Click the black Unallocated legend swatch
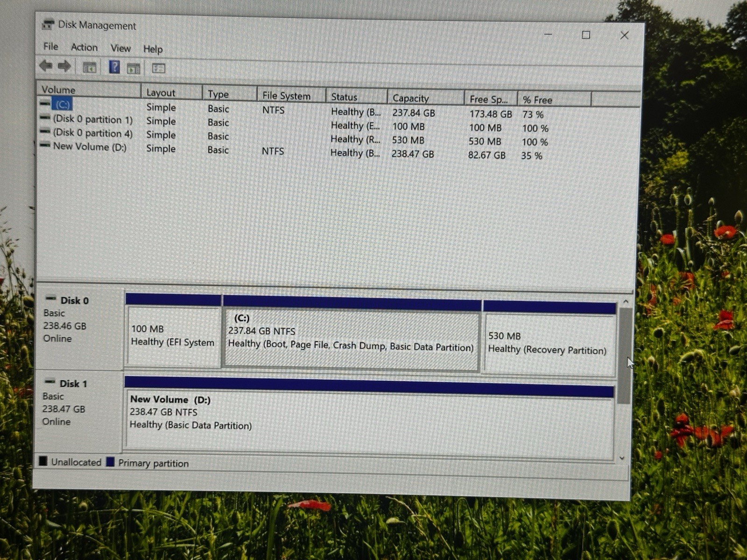This screenshot has width=747, height=560. [x=43, y=461]
